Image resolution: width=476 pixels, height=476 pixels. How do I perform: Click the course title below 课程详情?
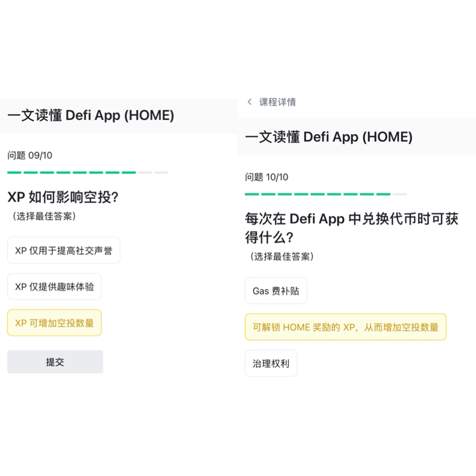point(328,137)
